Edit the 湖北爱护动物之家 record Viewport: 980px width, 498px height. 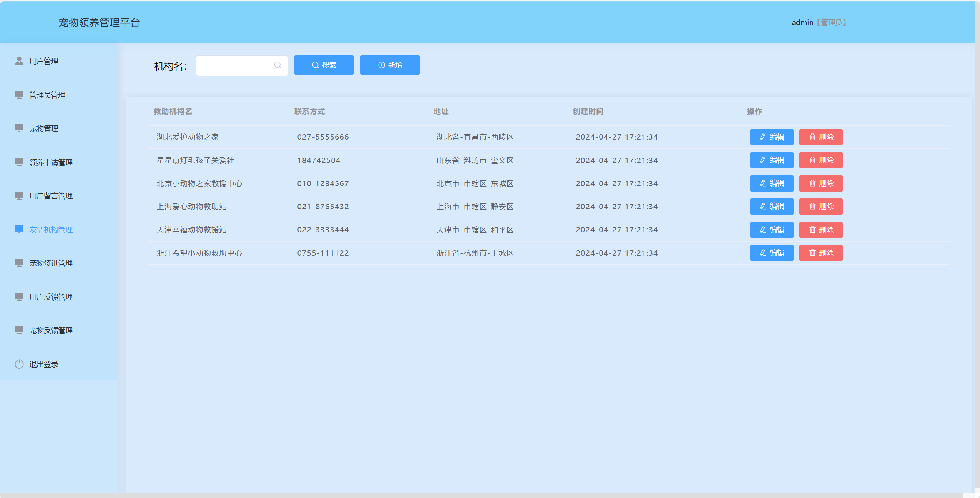(771, 137)
